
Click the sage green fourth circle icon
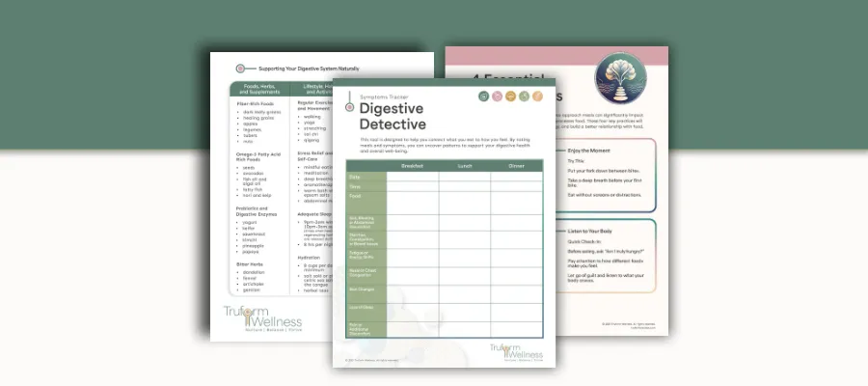524,96
